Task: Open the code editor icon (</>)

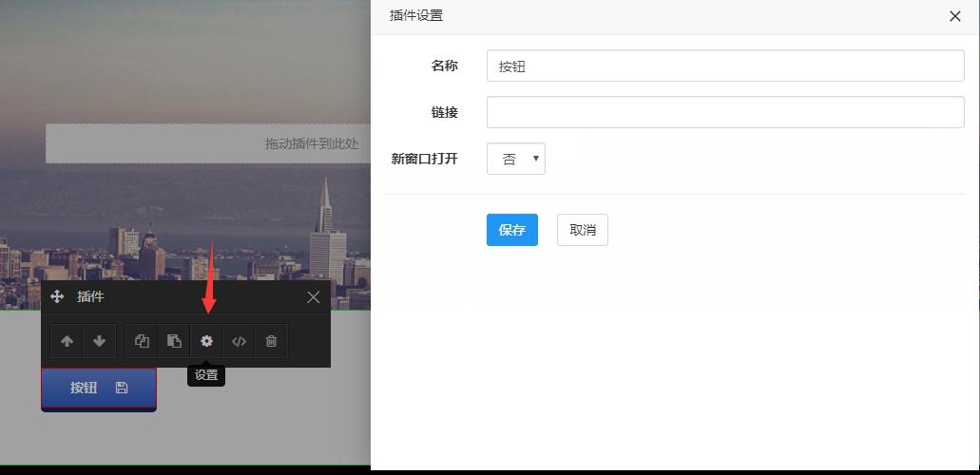Action: click(239, 341)
